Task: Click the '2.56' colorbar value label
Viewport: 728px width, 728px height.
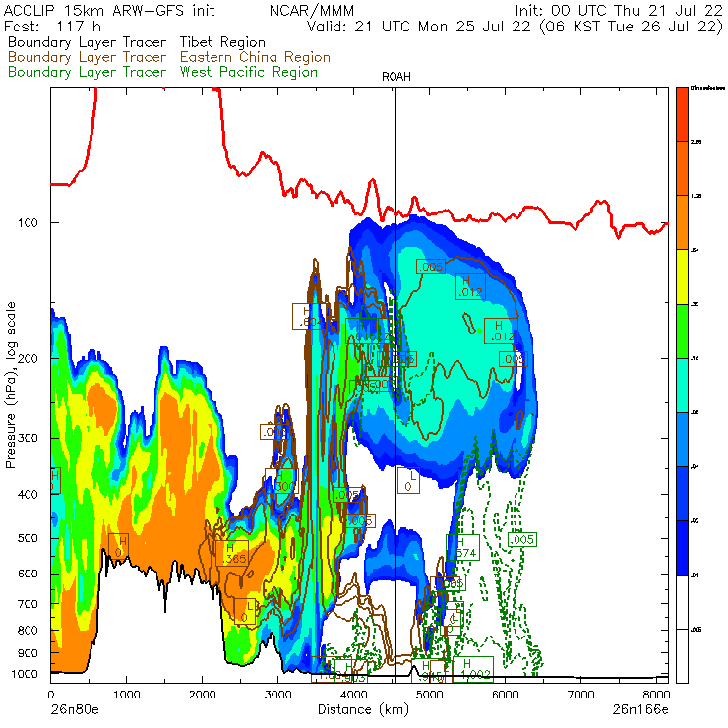Action: (696, 142)
